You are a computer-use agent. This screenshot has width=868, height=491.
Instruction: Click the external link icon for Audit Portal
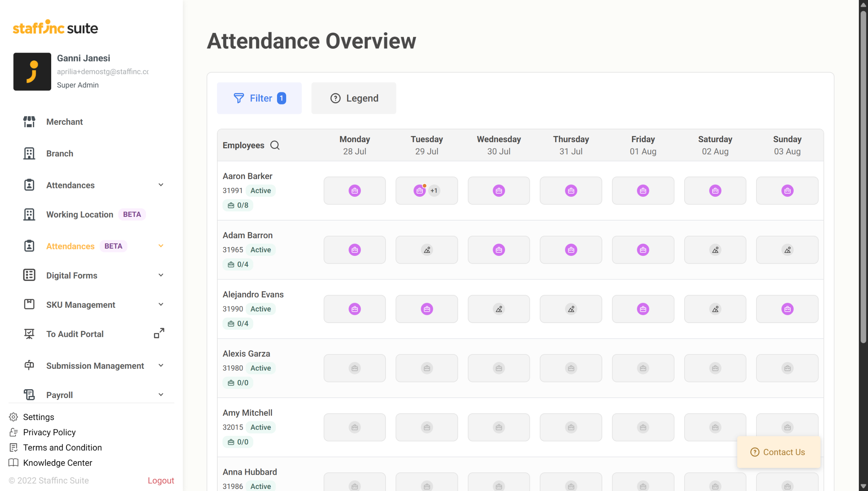click(x=159, y=333)
